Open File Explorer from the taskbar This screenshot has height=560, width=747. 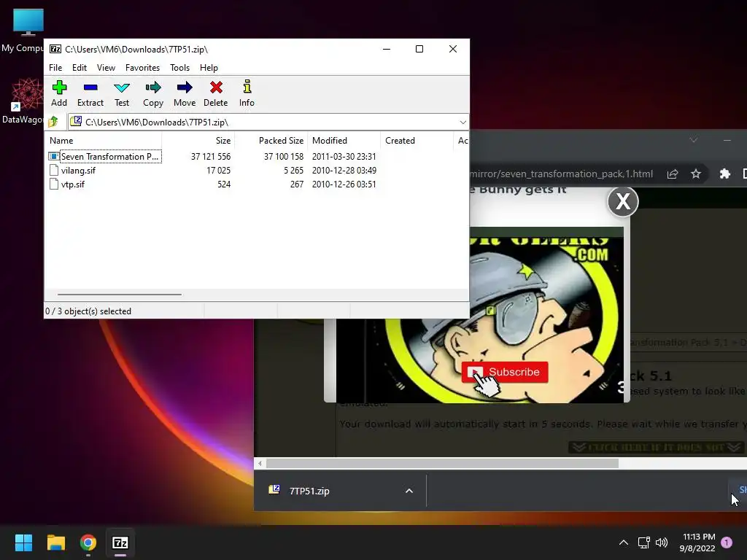coord(55,542)
